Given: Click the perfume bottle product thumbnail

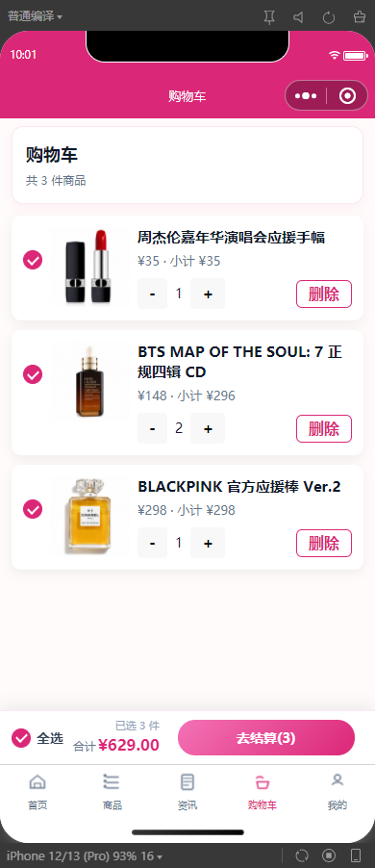Looking at the screenshot, I should [89, 516].
